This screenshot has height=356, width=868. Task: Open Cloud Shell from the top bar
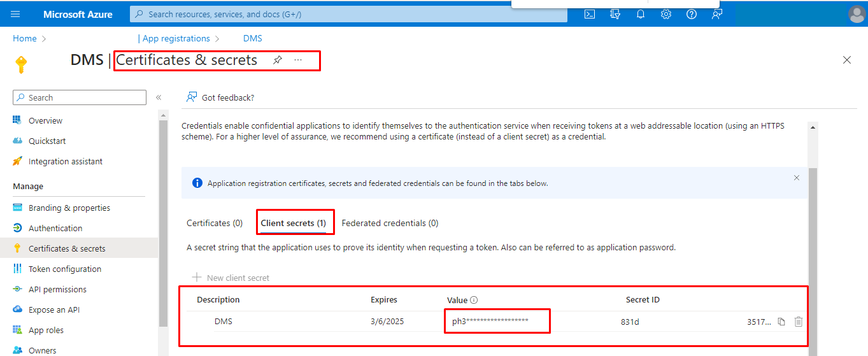point(590,14)
